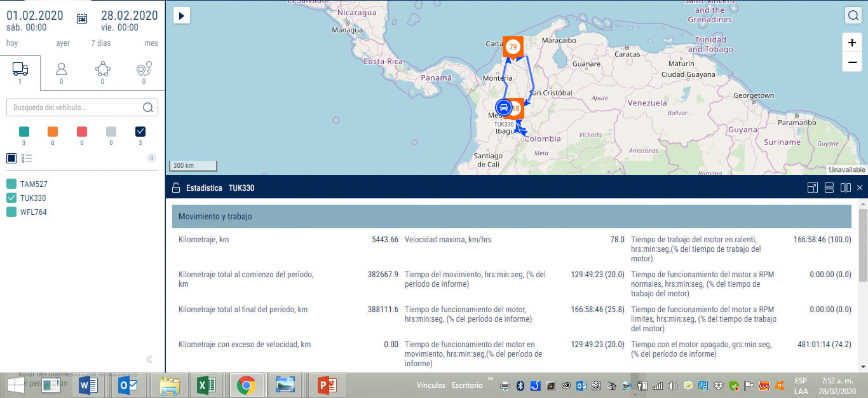The width and height of the screenshot is (868, 398).
Task: Select the Velocidad maxima value 78.0
Action: click(617, 240)
